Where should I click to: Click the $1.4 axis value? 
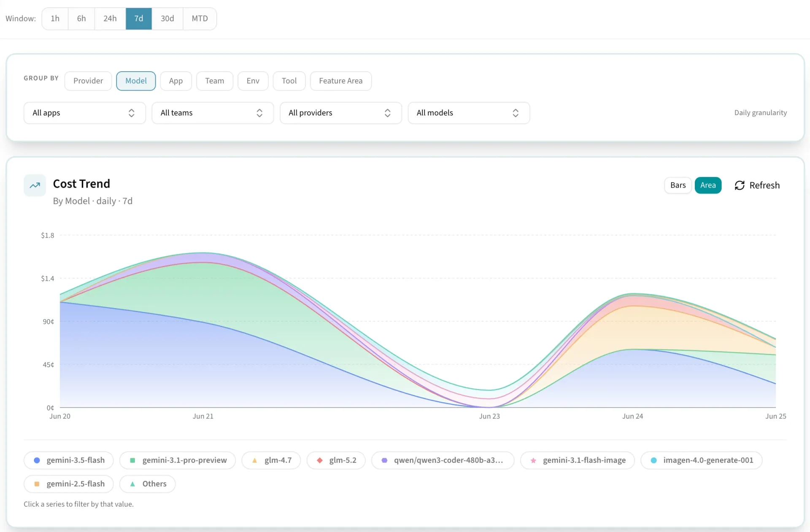(x=48, y=279)
